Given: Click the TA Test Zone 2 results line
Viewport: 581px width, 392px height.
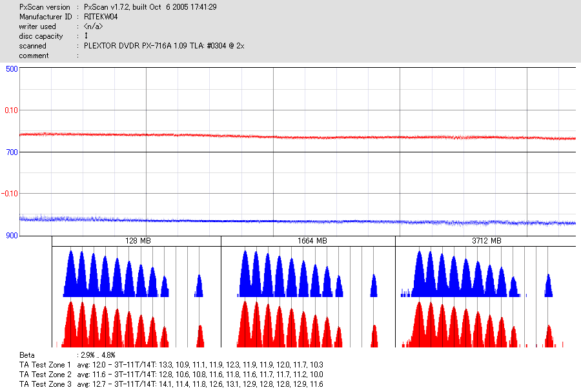Looking at the screenshot, I should [x=171, y=374].
